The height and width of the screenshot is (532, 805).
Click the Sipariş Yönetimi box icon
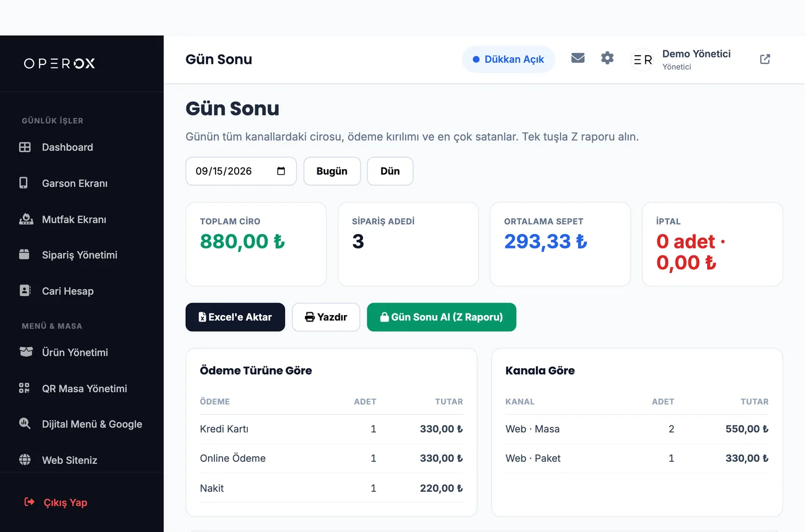24,254
